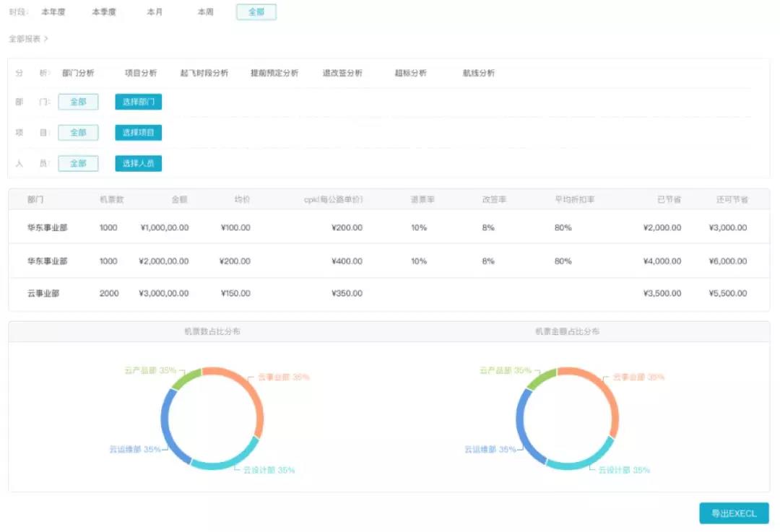
Task: Toggle the 全部 time period button
Action: click(x=256, y=12)
